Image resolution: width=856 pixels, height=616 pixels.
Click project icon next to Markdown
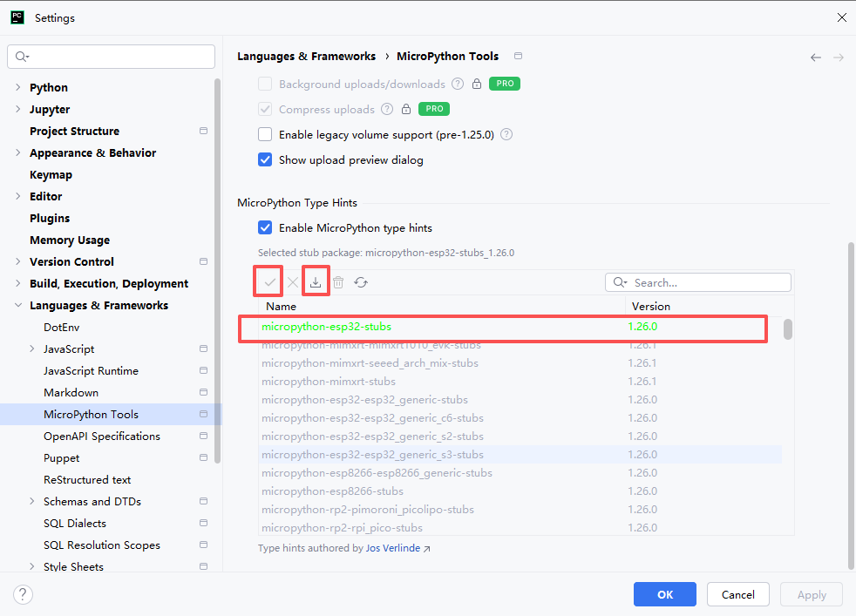pyautogui.click(x=204, y=392)
